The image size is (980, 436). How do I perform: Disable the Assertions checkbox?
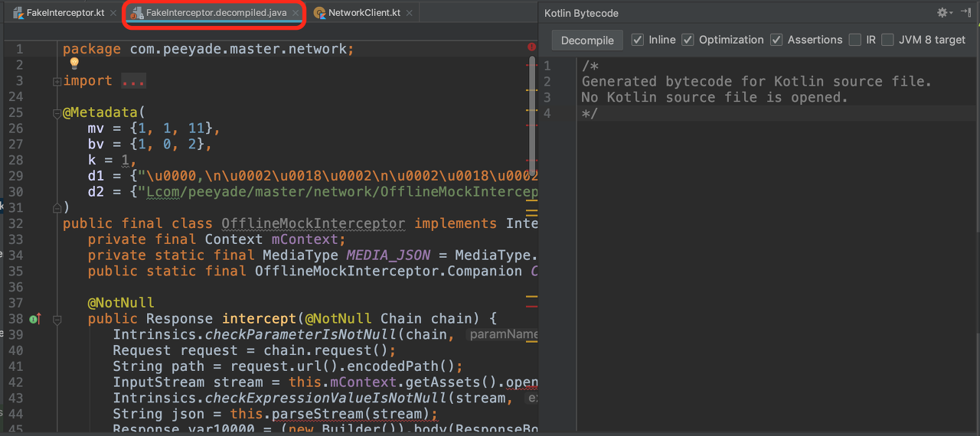point(776,40)
